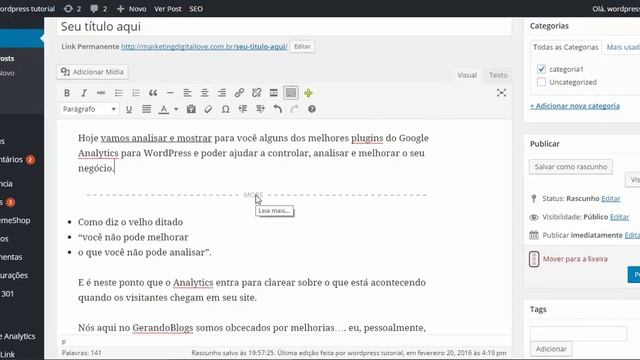
Task: Decrease indent of paragraph
Action: [x=243, y=109]
